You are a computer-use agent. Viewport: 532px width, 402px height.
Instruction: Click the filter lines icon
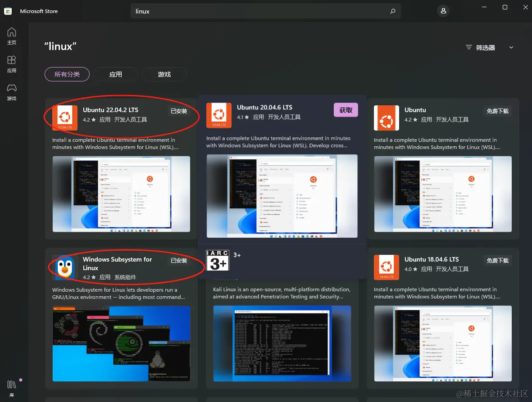click(468, 47)
